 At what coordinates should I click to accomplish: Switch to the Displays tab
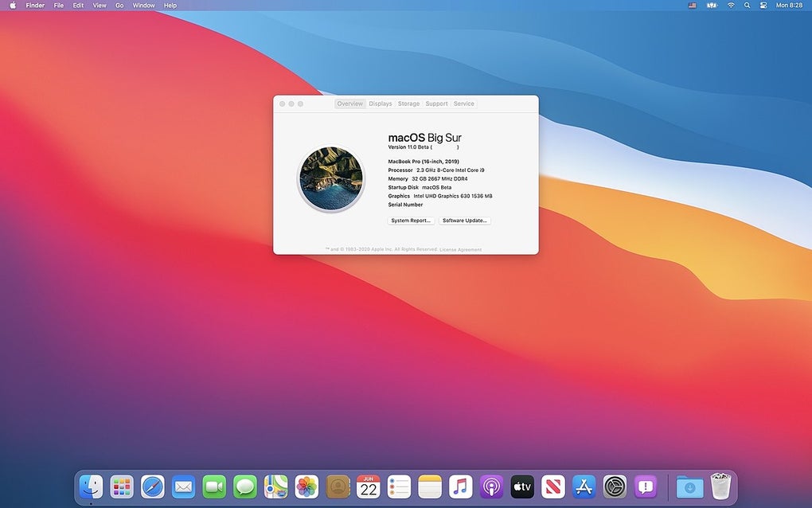point(381,104)
